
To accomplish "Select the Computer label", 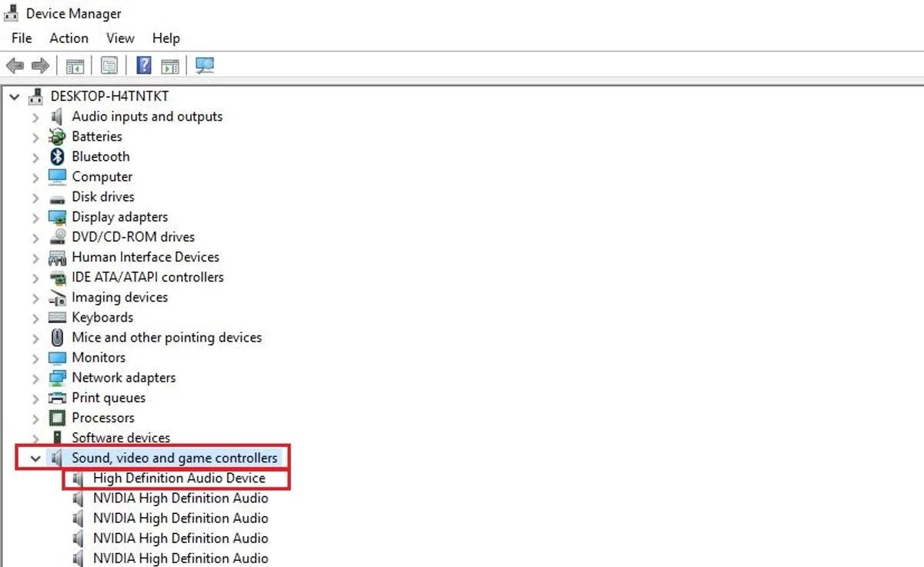I will [x=102, y=176].
